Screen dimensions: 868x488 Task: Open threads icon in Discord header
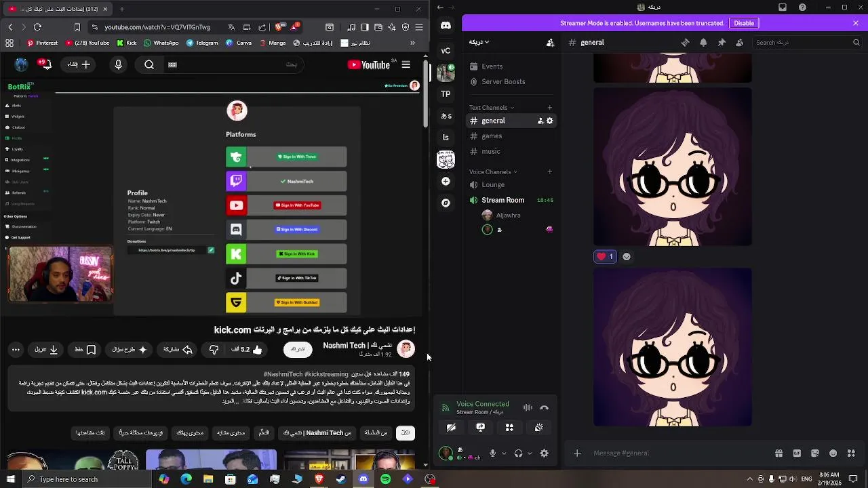[x=686, y=42]
